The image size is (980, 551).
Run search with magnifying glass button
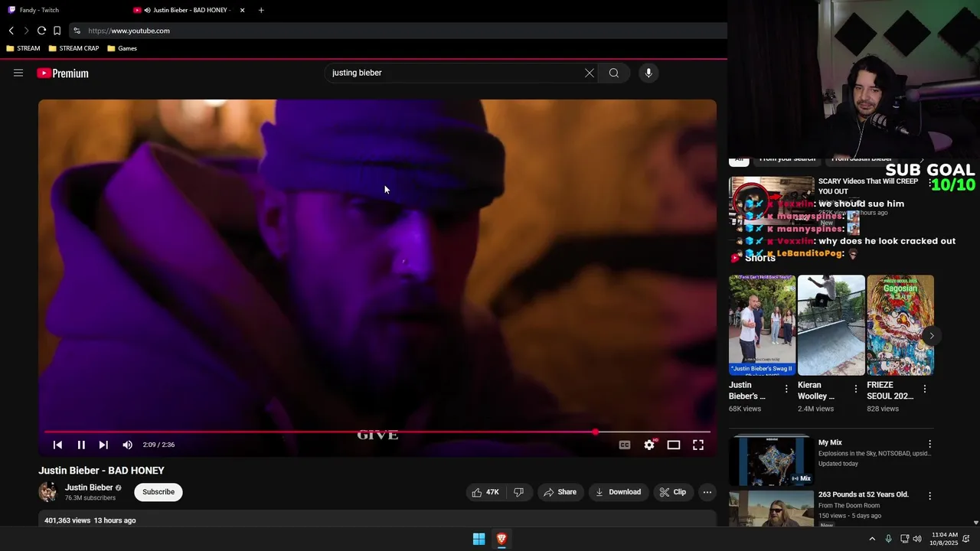tap(614, 73)
